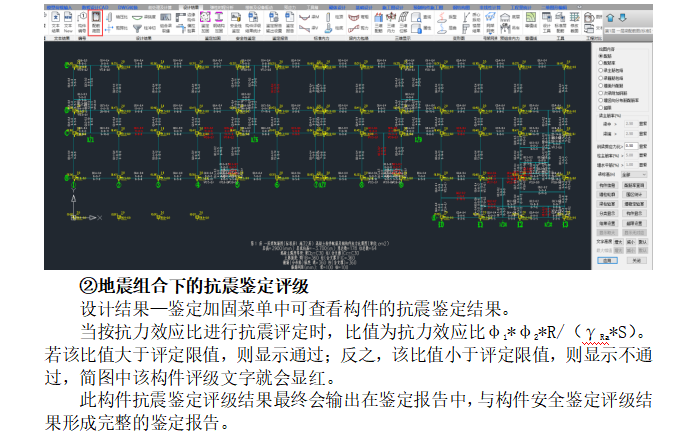690x446 pixels.
Task: Select the 配筋率 radio option
Action: [607, 63]
